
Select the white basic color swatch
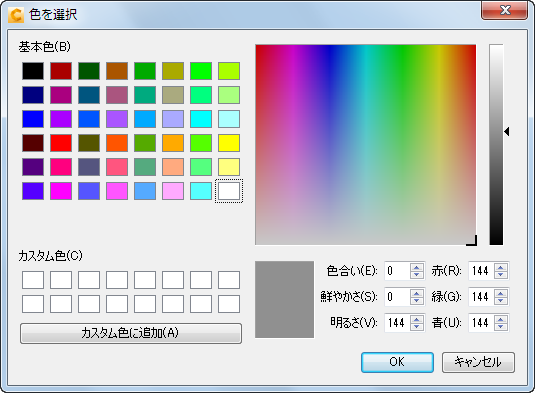click(229, 191)
